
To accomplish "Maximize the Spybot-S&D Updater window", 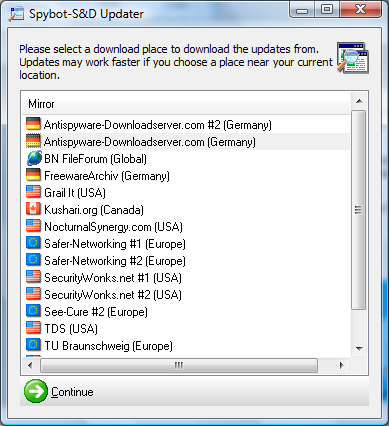I will (327, 10).
